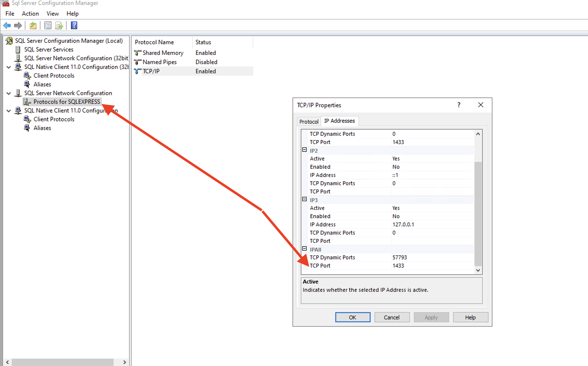Viewport: 588px width, 366px height.
Task: Open the Action menu
Action: [x=30, y=14]
